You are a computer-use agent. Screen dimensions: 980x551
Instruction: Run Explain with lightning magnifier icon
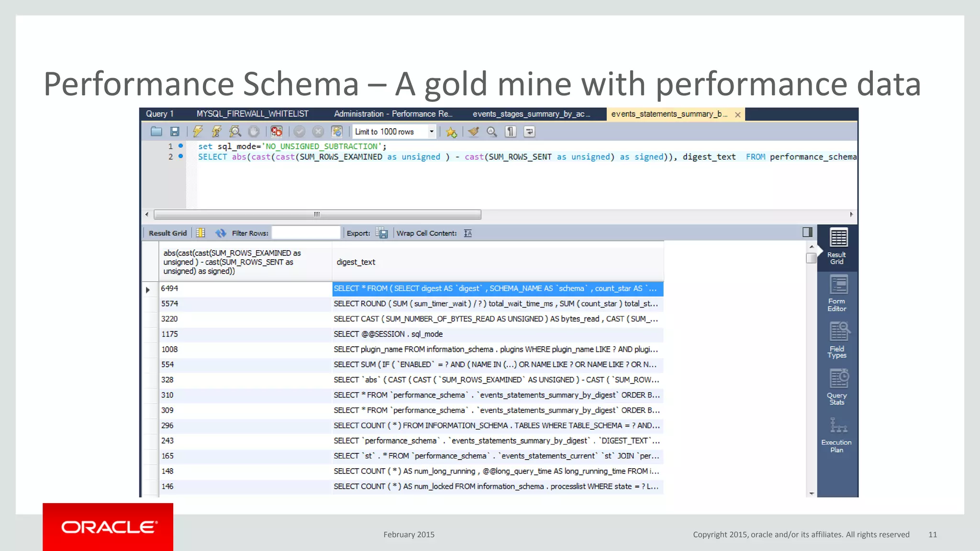tap(235, 132)
